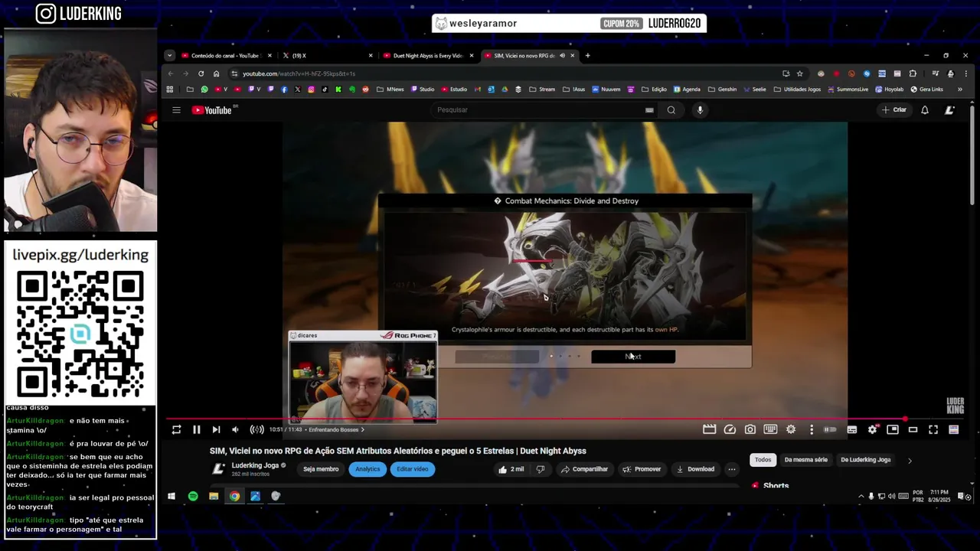
Task: Switch to the Conteúdo do canal tab
Action: tap(225, 55)
